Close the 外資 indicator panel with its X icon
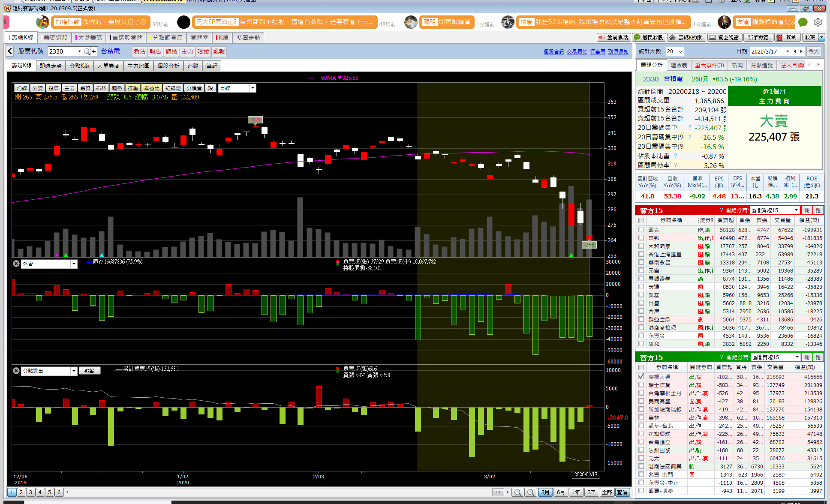830x504 pixels. click(x=16, y=264)
